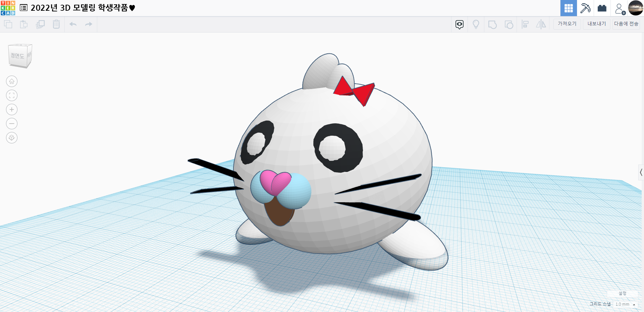Click the 내보내기 export button

click(597, 24)
